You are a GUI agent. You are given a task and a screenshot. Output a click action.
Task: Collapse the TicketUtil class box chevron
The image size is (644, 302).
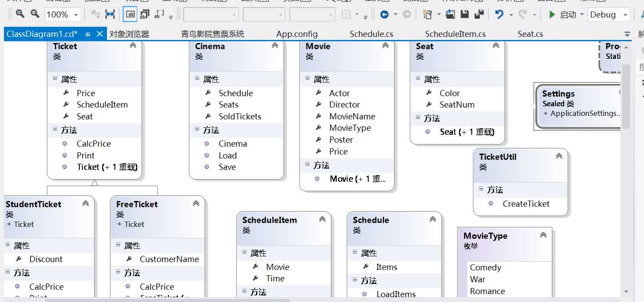[x=559, y=156]
